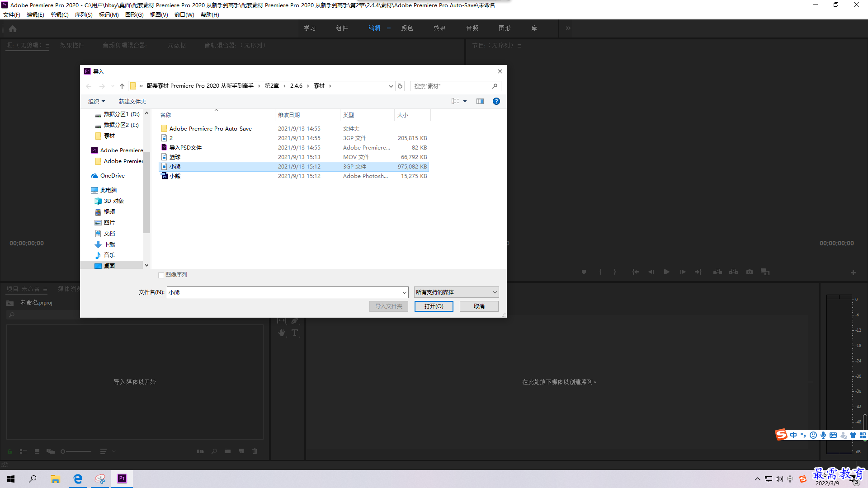Image resolution: width=868 pixels, height=488 pixels.
Task: Switch Project panel to list view
Action: point(24,451)
